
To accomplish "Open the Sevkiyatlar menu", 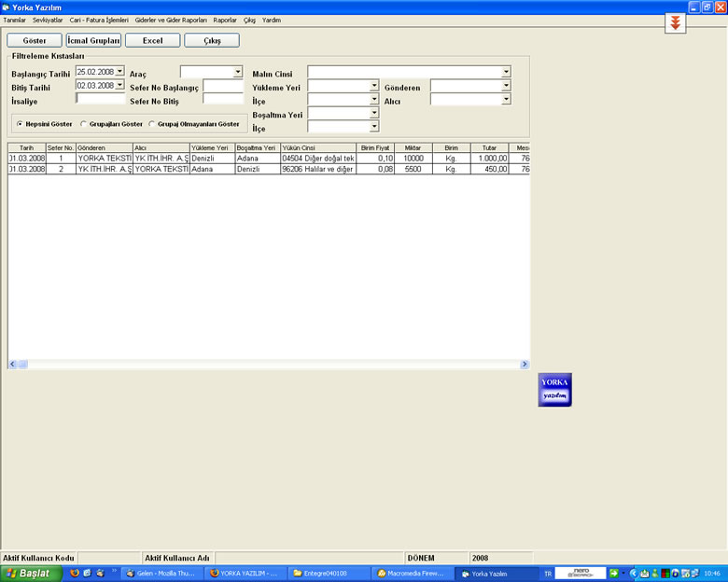I will (48, 20).
